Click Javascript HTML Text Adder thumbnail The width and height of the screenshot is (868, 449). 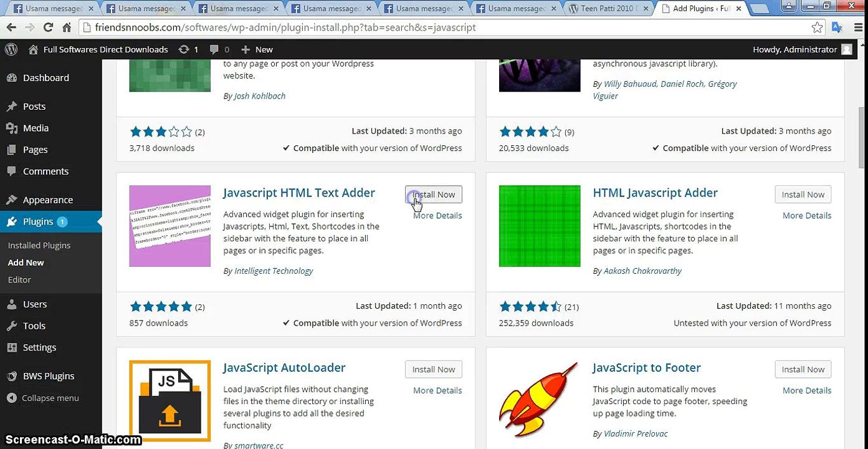[x=170, y=226]
